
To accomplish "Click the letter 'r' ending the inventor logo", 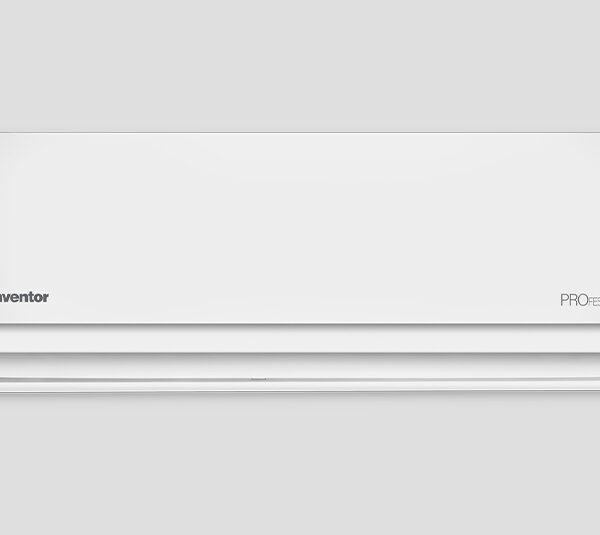I will point(46,298).
